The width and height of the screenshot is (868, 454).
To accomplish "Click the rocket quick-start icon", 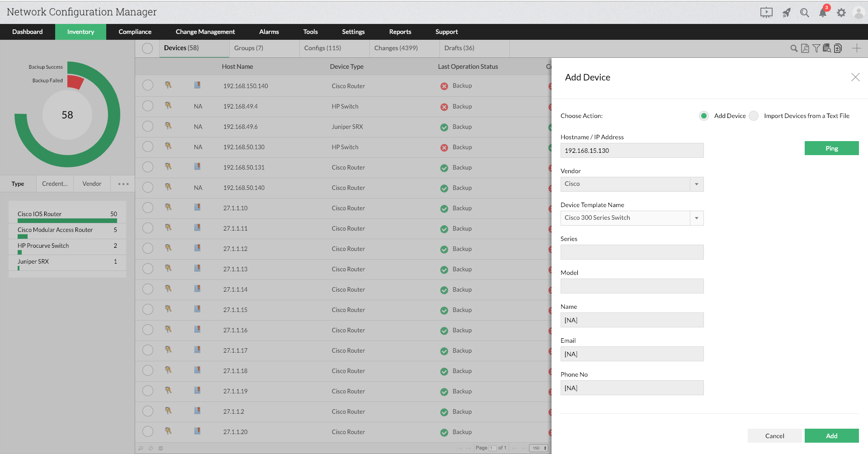I will [787, 13].
